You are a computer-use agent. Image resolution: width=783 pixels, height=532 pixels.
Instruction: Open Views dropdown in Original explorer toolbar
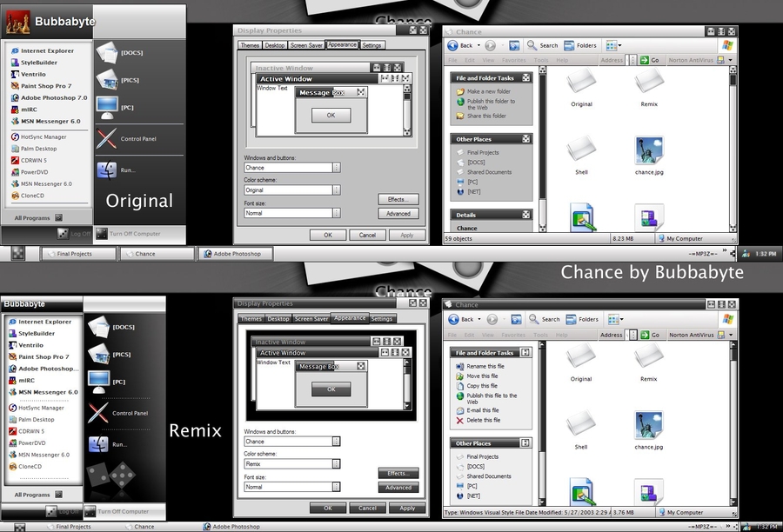(613, 45)
